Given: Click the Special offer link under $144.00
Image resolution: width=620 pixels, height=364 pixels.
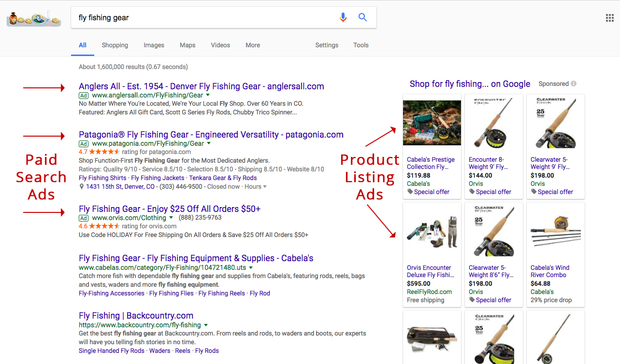Looking at the screenshot, I should coord(493,192).
